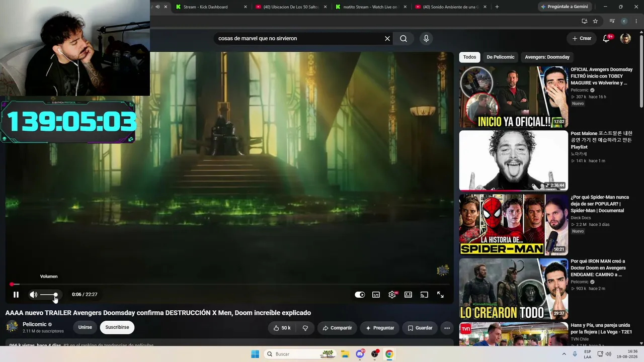This screenshot has height=362, width=644.
Task: Click the red video progress bar
Action: (x=229, y=284)
